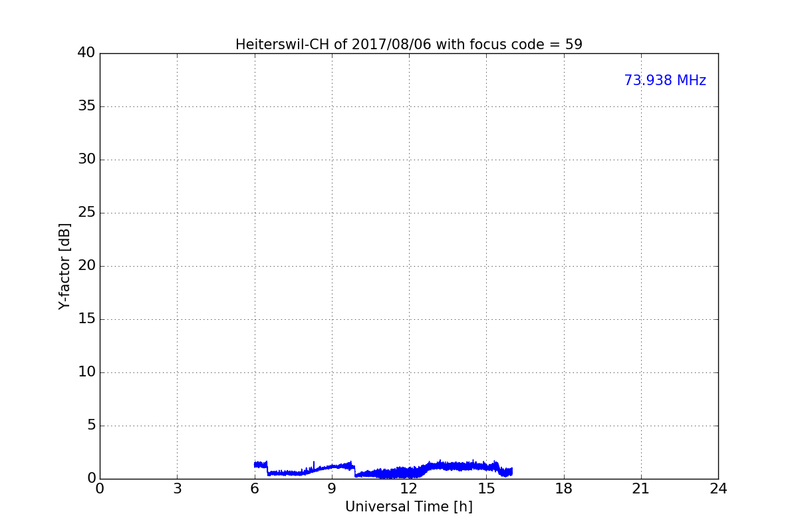
Task: Click the x-axis tick label 9
Action: tap(332, 489)
